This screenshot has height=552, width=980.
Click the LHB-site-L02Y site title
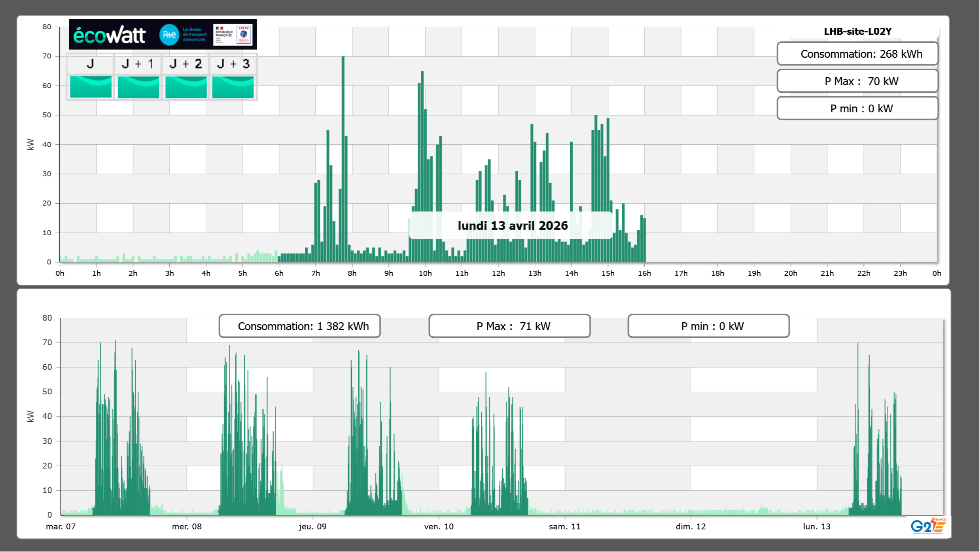(857, 31)
